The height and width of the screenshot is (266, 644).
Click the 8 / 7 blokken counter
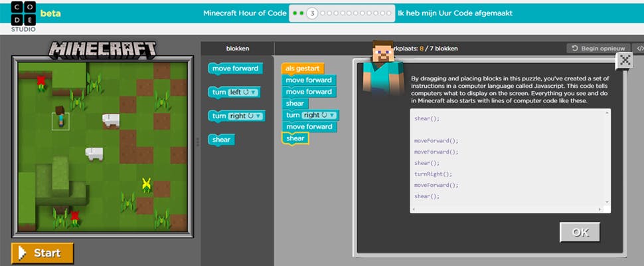(x=438, y=49)
